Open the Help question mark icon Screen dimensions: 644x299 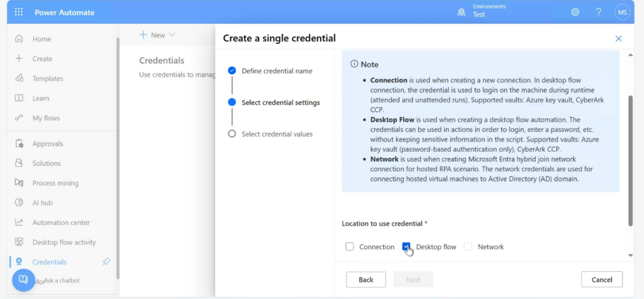[599, 12]
